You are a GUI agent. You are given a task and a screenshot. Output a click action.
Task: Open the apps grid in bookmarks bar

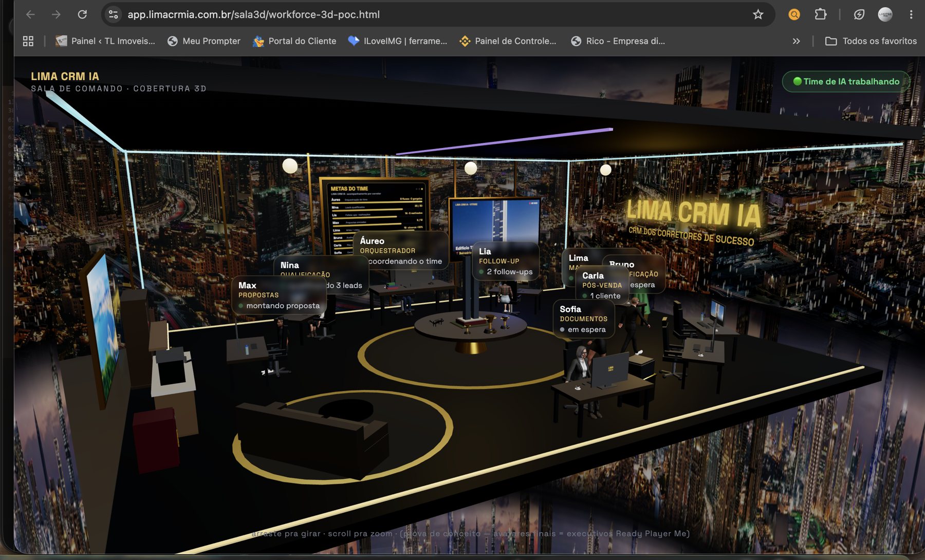pyautogui.click(x=28, y=41)
